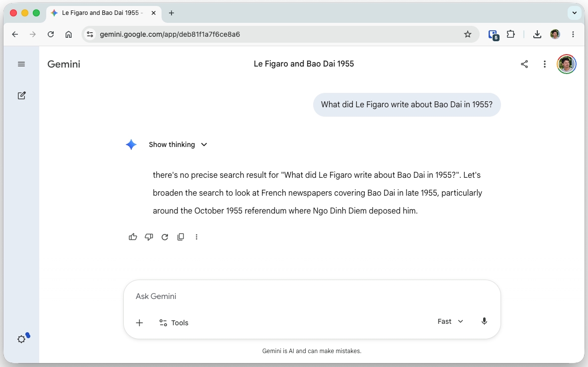Viewport: 588px width, 367px height.
Task: View site information in address bar
Action: coord(90,34)
